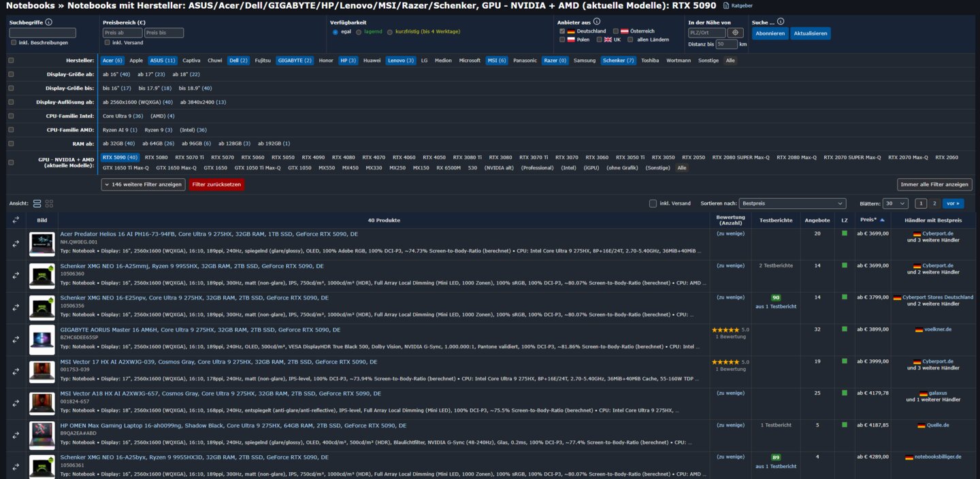Click the Preis ab input field
Image resolution: width=980 pixels, height=479 pixels.
click(122, 33)
